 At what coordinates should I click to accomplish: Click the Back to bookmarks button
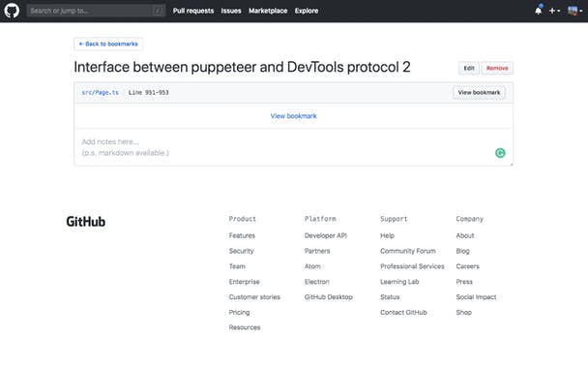[108, 44]
